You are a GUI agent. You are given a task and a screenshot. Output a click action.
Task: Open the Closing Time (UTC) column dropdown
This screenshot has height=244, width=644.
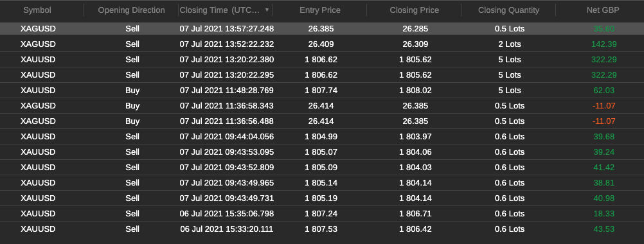coord(225,10)
